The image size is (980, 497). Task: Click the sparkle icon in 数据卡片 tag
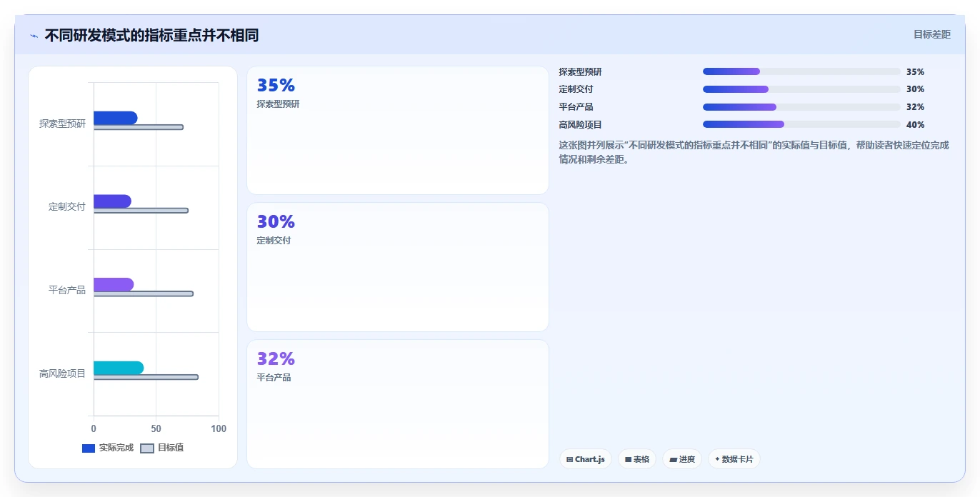click(717, 459)
